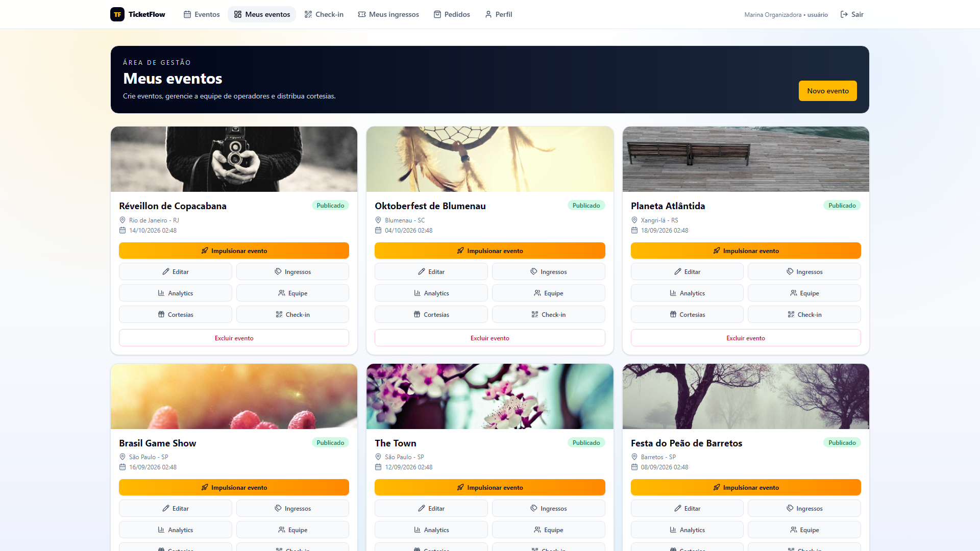The image size is (980, 551).
Task: Open Editar for The Town
Action: point(431,508)
